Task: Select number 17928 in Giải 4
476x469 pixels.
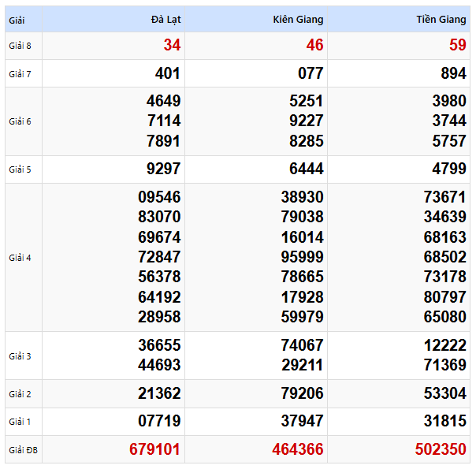Action: (x=303, y=297)
